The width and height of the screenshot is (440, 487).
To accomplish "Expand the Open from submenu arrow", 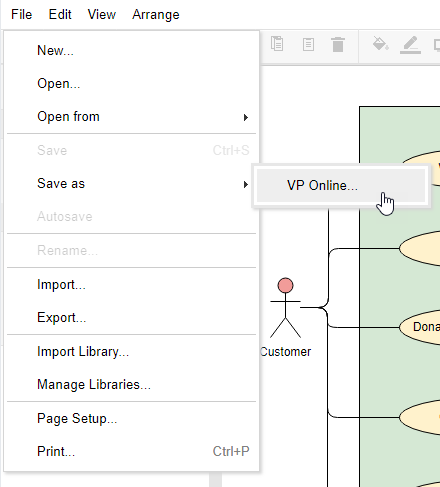I will coord(246,117).
